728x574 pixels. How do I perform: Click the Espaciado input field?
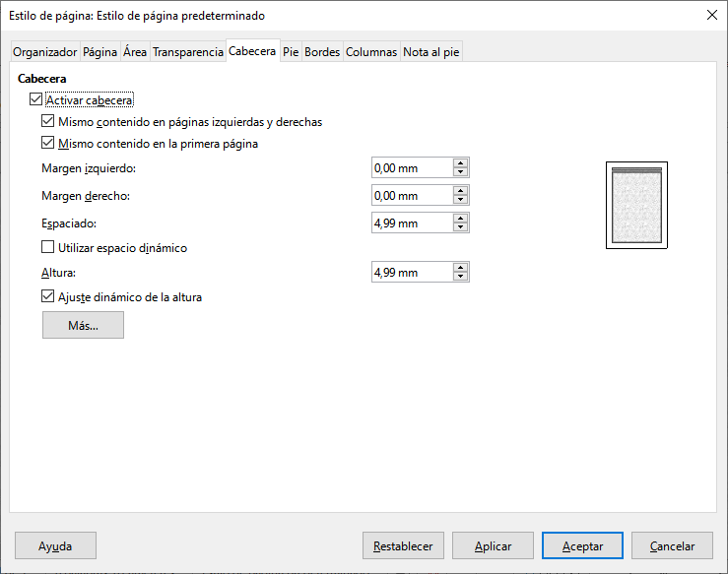411,223
